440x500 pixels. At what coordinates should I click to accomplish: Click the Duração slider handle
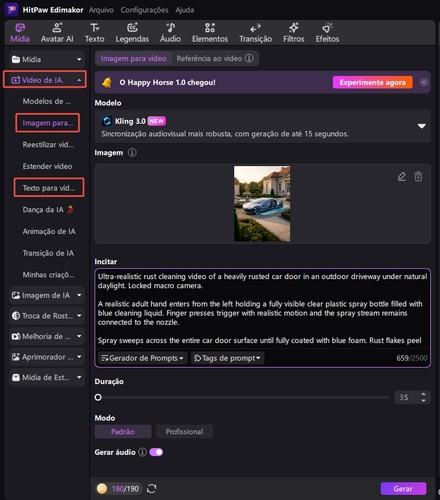98,397
